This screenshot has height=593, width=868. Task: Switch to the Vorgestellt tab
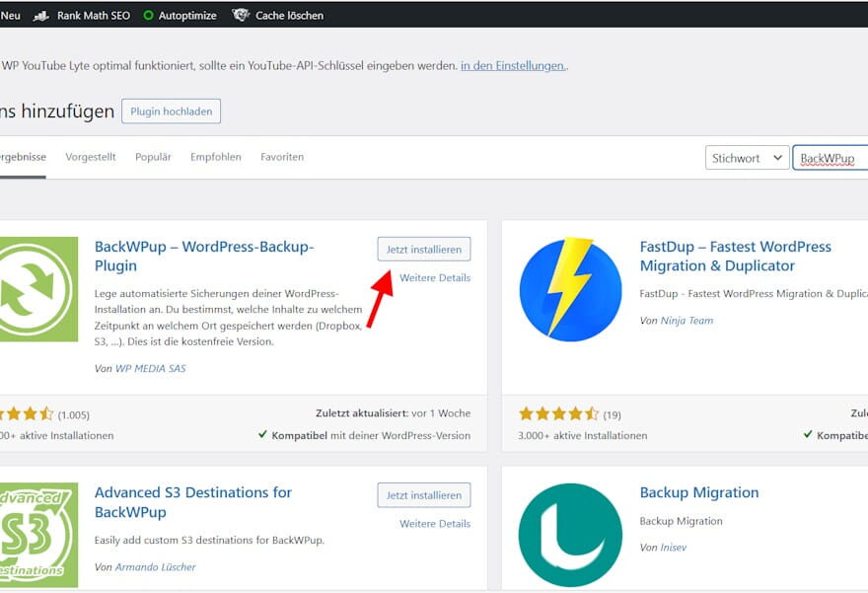click(x=91, y=157)
